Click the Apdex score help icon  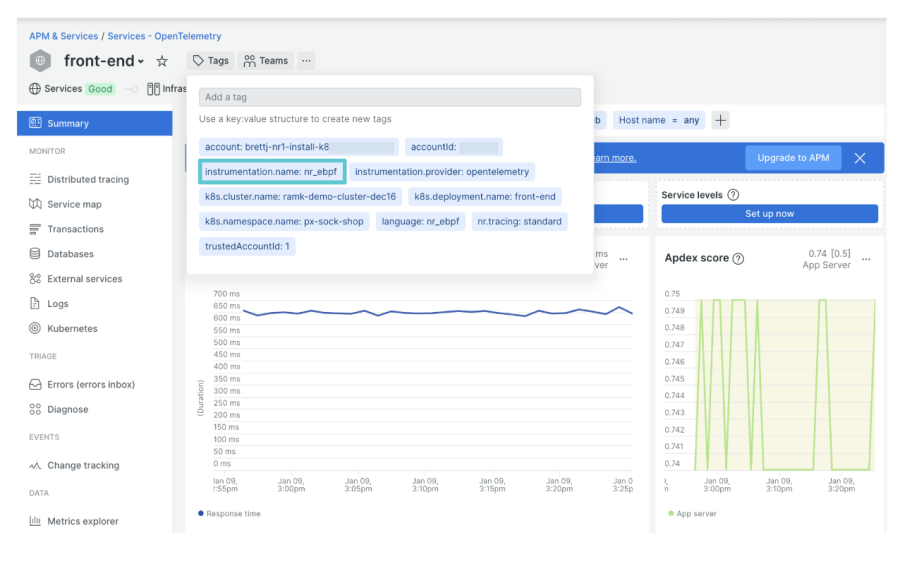(738, 258)
